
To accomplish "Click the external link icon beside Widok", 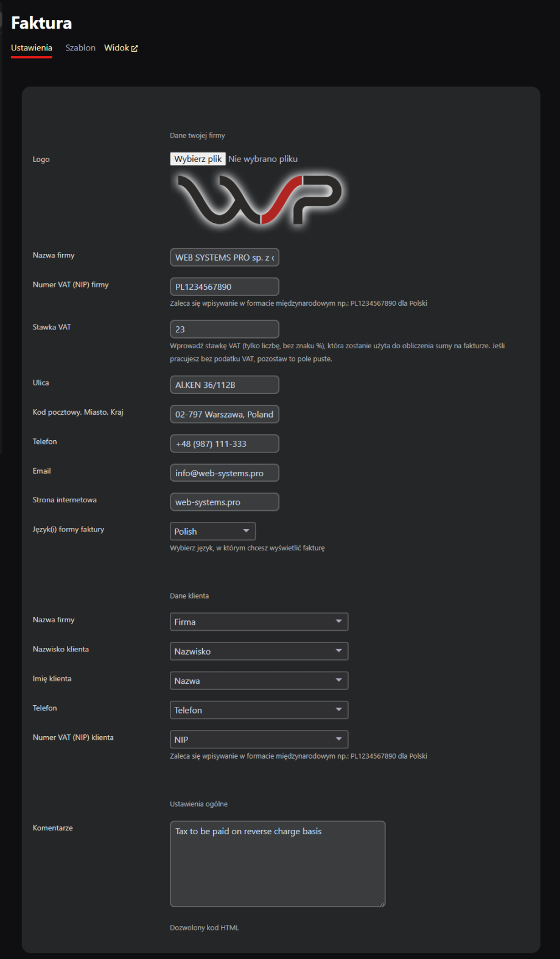I will [135, 49].
